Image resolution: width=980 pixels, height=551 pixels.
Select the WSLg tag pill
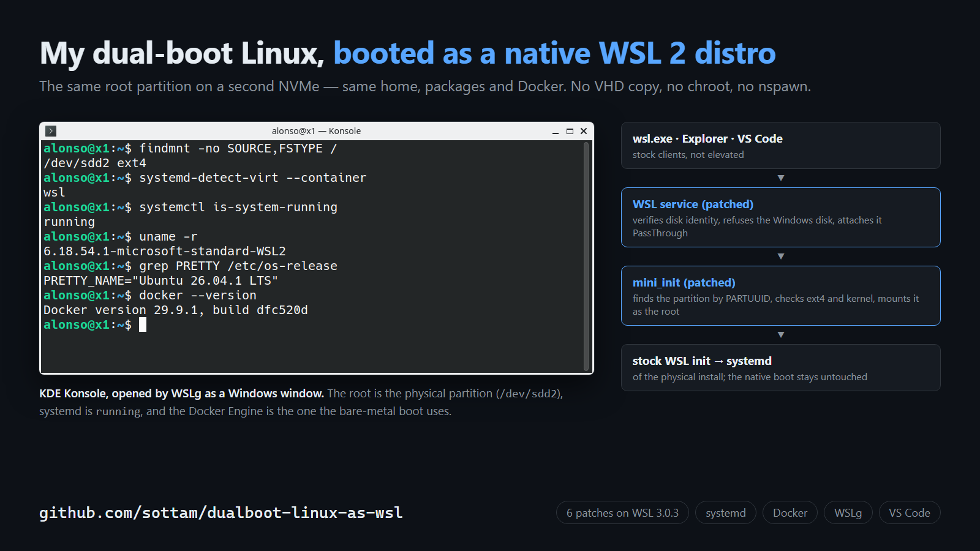[848, 513]
